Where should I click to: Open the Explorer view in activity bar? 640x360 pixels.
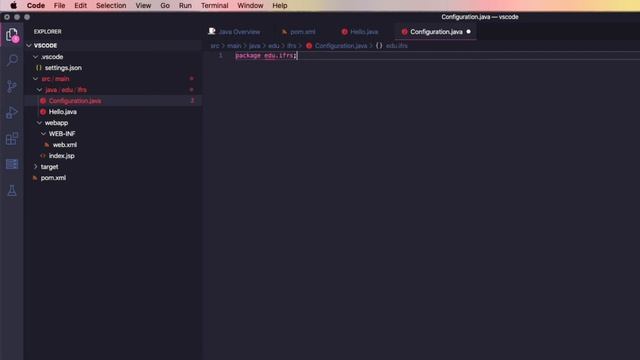point(12,35)
